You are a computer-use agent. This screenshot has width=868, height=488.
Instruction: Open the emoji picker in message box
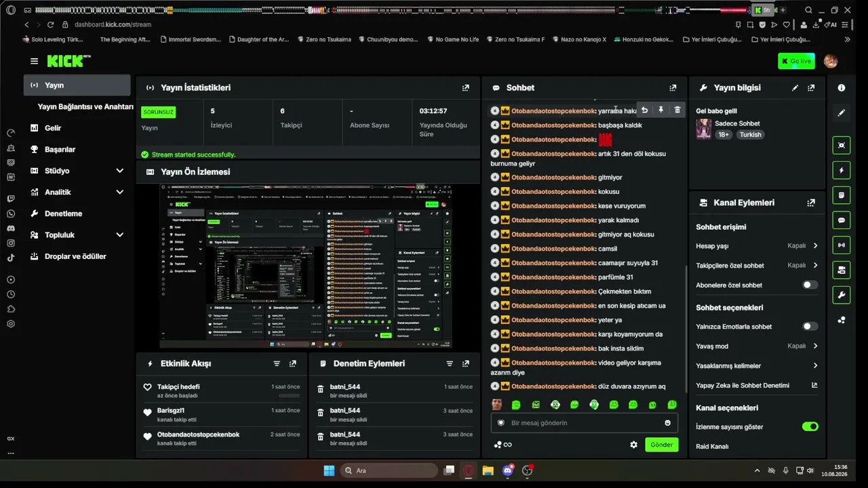668,423
